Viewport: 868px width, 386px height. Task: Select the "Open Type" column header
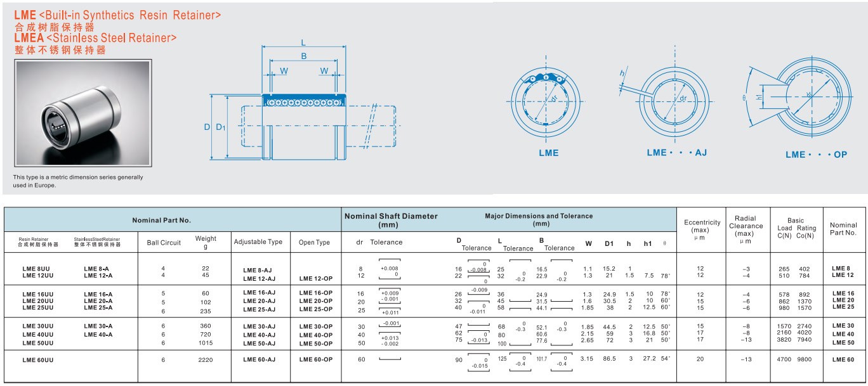pos(315,242)
